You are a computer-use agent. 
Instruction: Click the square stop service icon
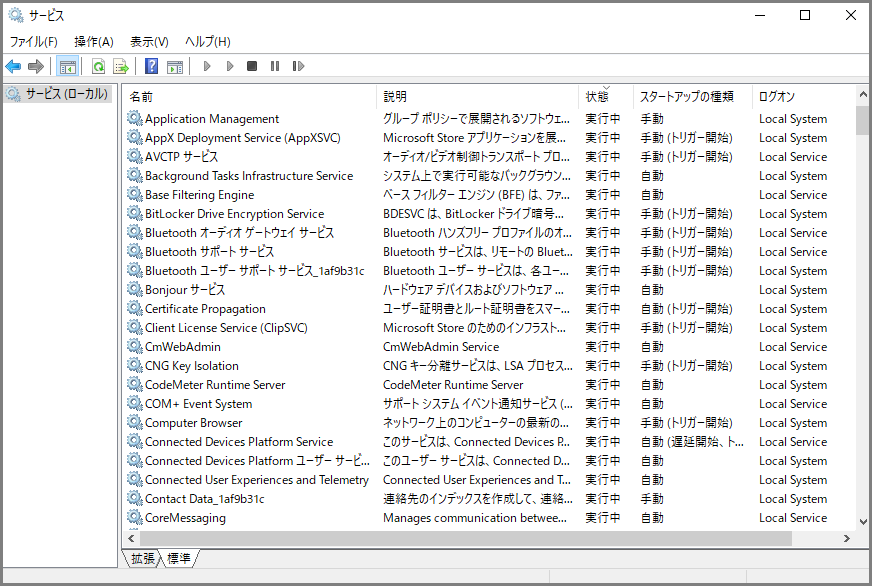[252, 66]
